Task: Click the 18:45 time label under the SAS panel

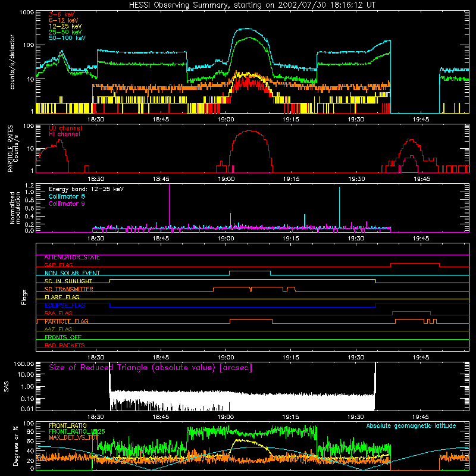Action: pyautogui.click(x=161, y=417)
